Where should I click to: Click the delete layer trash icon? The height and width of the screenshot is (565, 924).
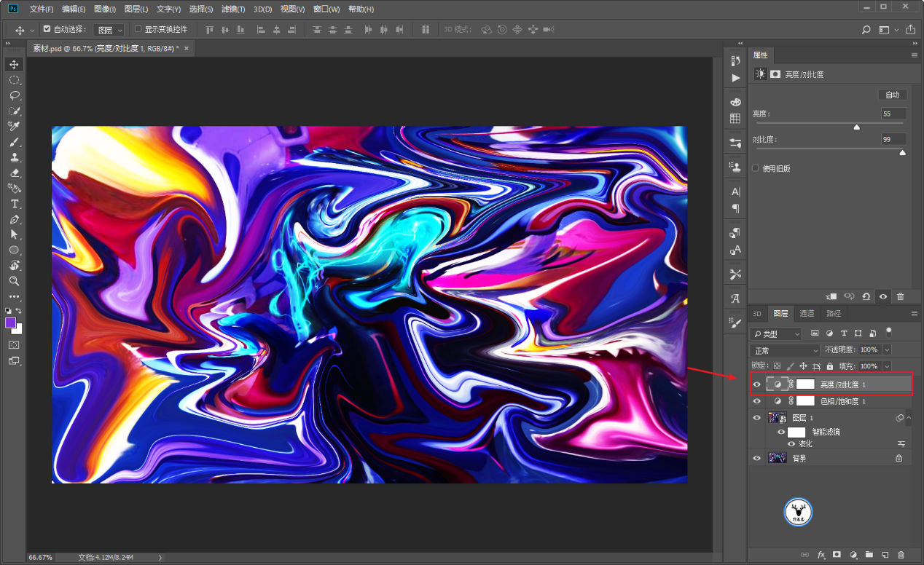tap(901, 555)
